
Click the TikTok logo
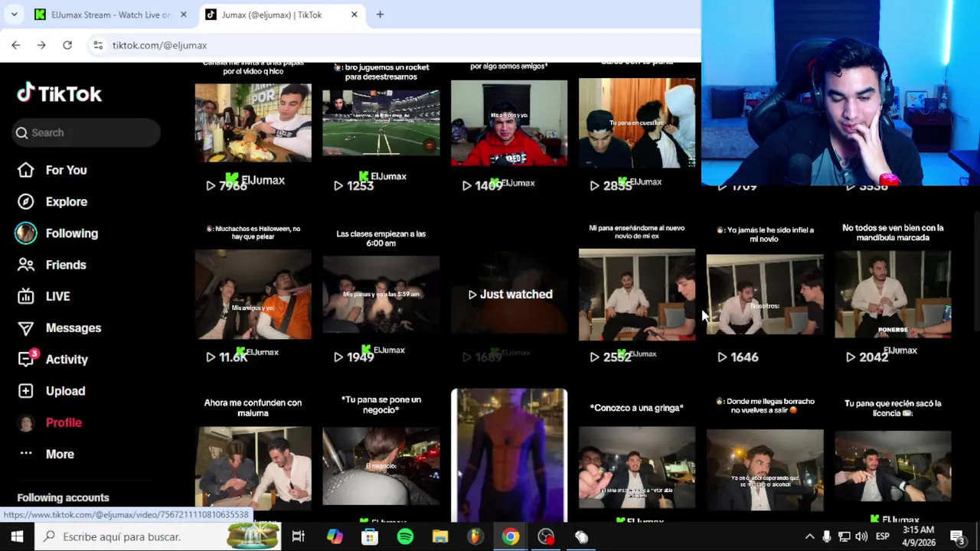(59, 93)
